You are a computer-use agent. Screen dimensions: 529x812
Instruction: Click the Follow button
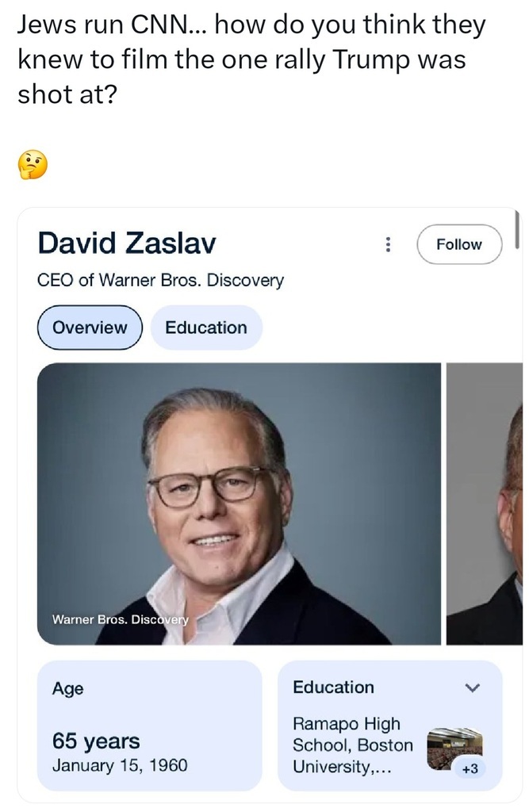coord(459,244)
